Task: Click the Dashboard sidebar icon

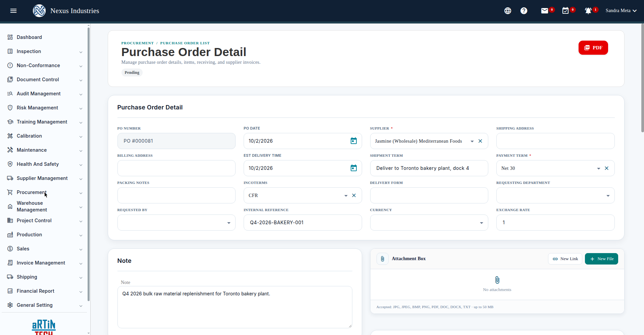Action: [x=10, y=37]
